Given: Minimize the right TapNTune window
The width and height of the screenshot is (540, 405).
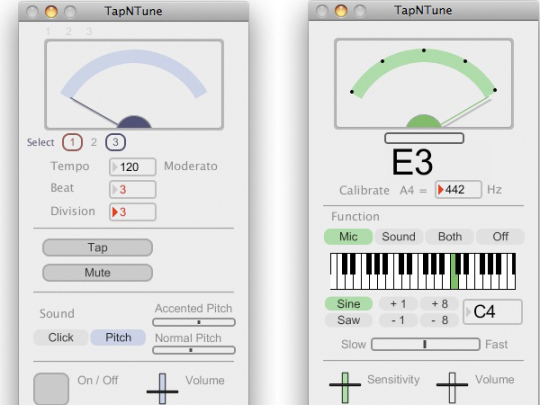Looking at the screenshot, I should click(341, 11).
